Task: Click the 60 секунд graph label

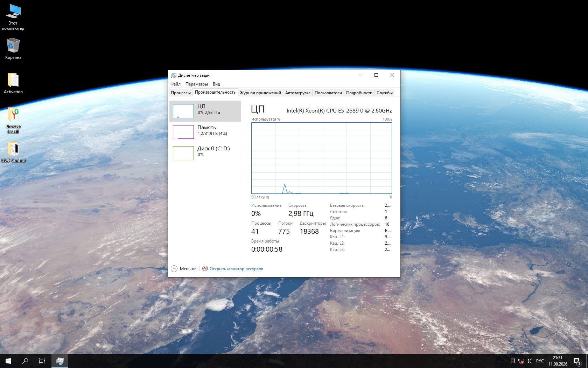Action: [260, 197]
